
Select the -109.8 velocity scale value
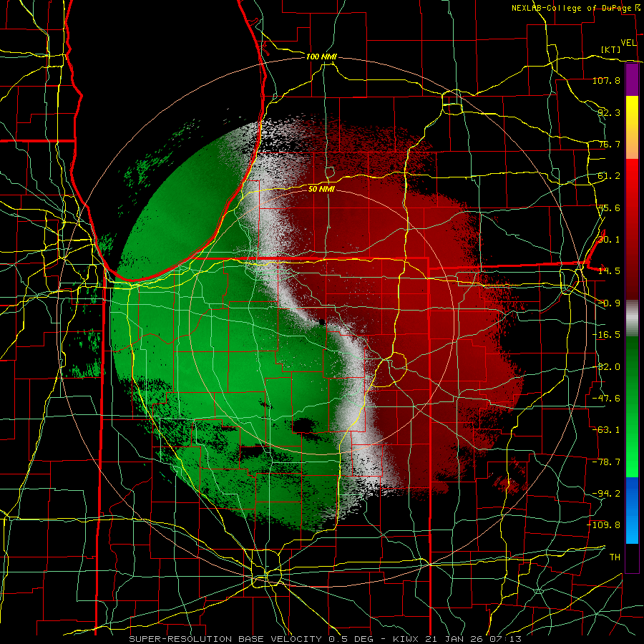click(x=604, y=525)
